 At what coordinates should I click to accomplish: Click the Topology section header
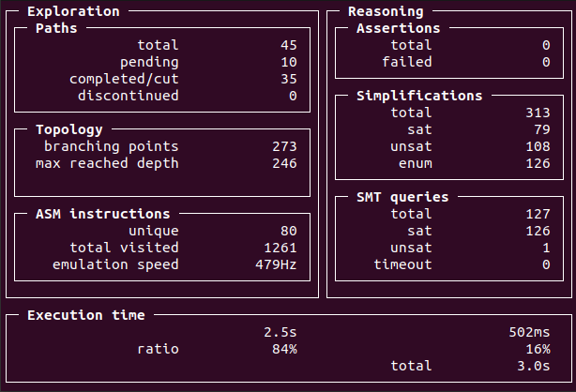(x=69, y=129)
